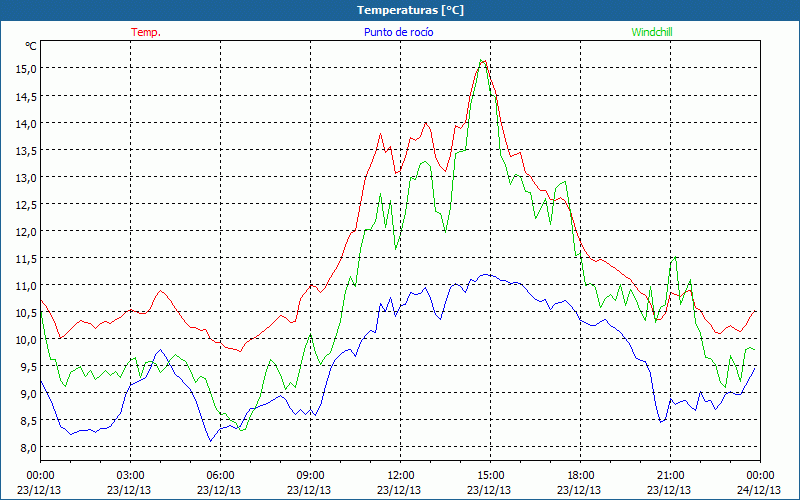Image resolution: width=800 pixels, height=500 pixels.
Task: Select the green "Windchill" legend label
Action: point(652,32)
